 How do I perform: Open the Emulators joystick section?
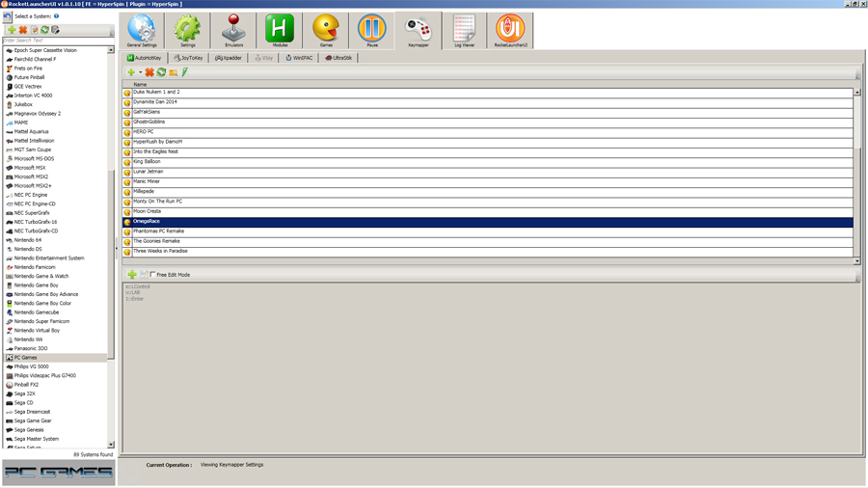click(x=233, y=31)
